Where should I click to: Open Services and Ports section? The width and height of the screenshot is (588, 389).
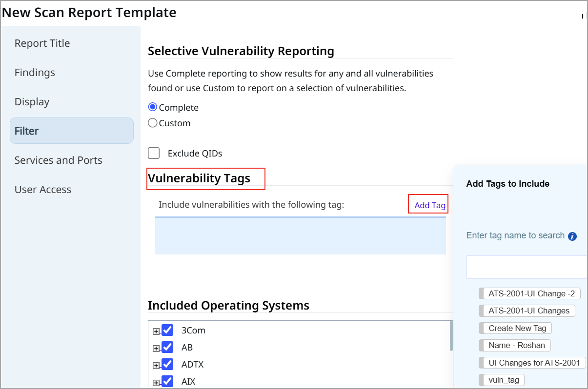59,160
